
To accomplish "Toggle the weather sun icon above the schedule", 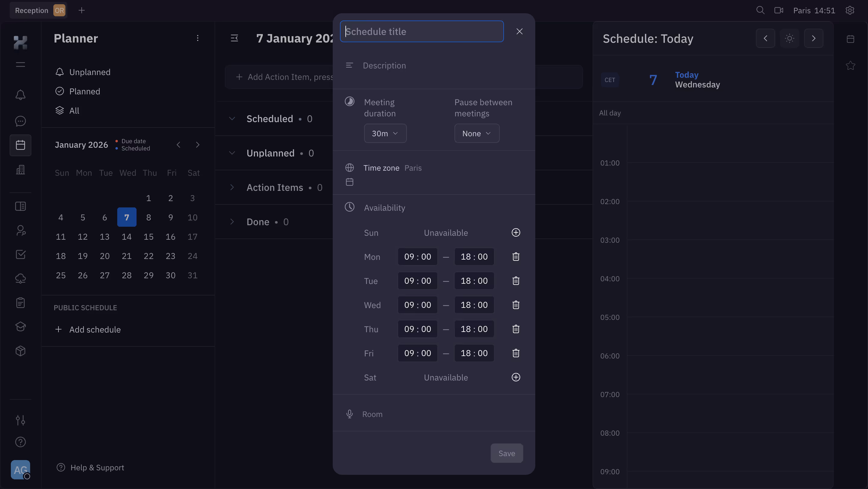I will click(790, 38).
